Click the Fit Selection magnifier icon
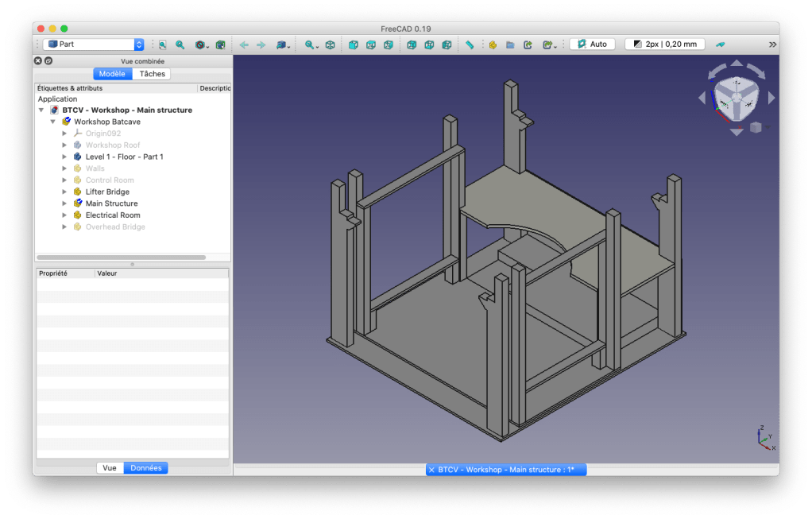This screenshot has width=812, height=519. (x=180, y=45)
